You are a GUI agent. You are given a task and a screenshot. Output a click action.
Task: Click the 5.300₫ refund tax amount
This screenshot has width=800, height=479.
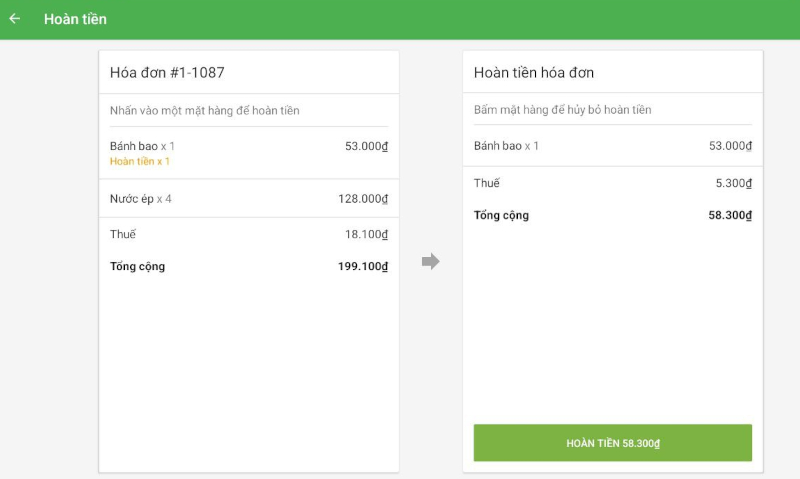pyautogui.click(x=733, y=183)
